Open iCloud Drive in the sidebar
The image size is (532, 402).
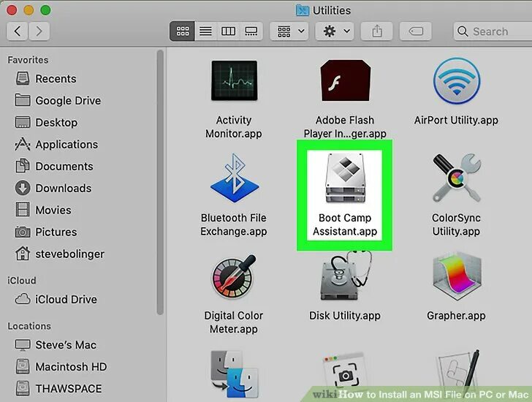coord(56,299)
